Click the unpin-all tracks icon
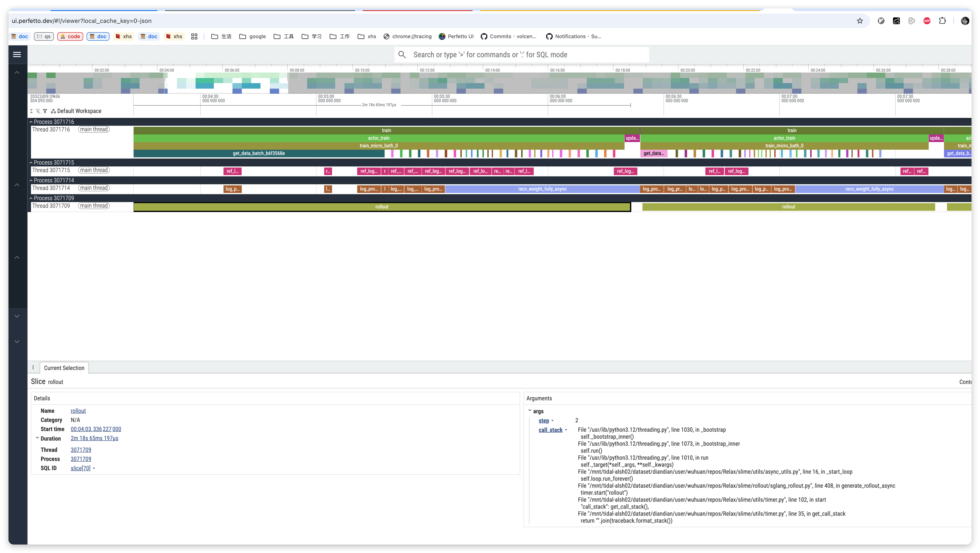980x553 pixels. [x=38, y=111]
